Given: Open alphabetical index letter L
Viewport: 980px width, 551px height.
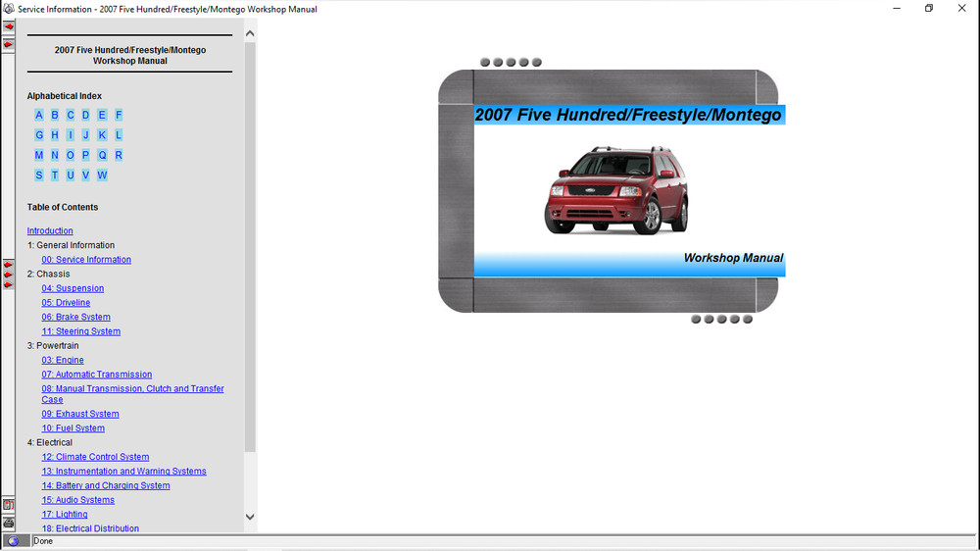Looking at the screenshot, I should 119,135.
